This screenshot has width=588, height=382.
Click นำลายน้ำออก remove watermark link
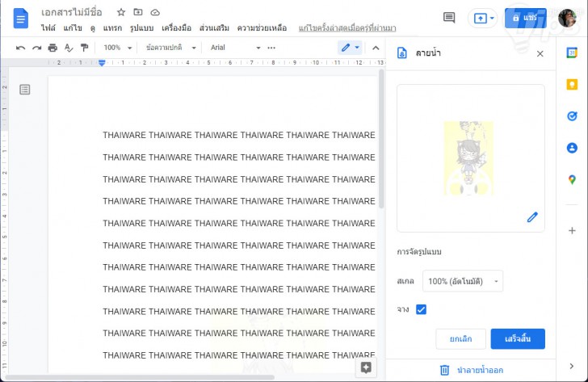pos(480,371)
